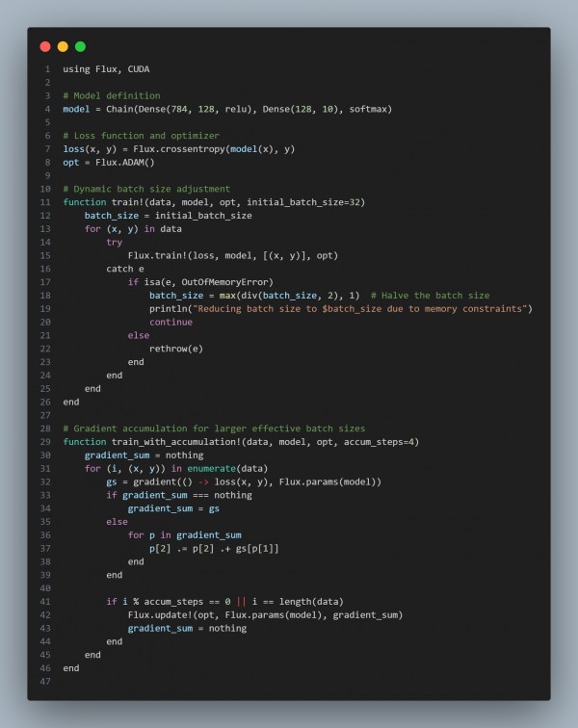The height and width of the screenshot is (728, 578).
Task: Click 'enumerate(data)' on line 31
Action: pos(227,468)
